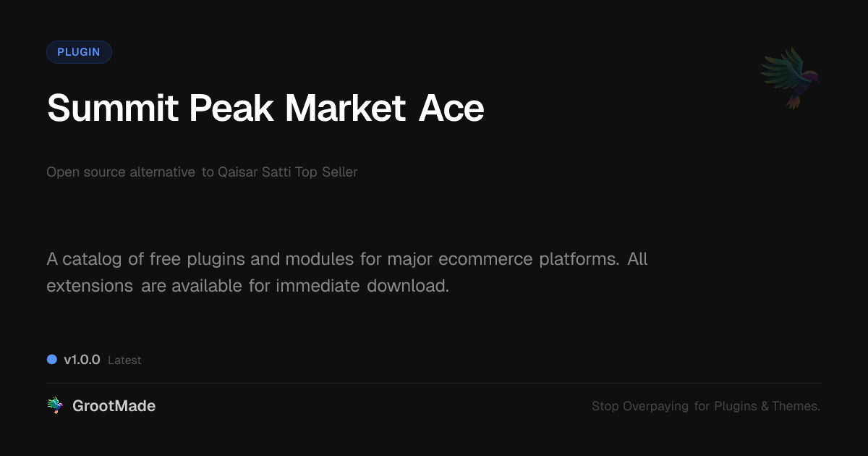Open the v1.0.0 version number
868x456 pixels.
(x=82, y=360)
